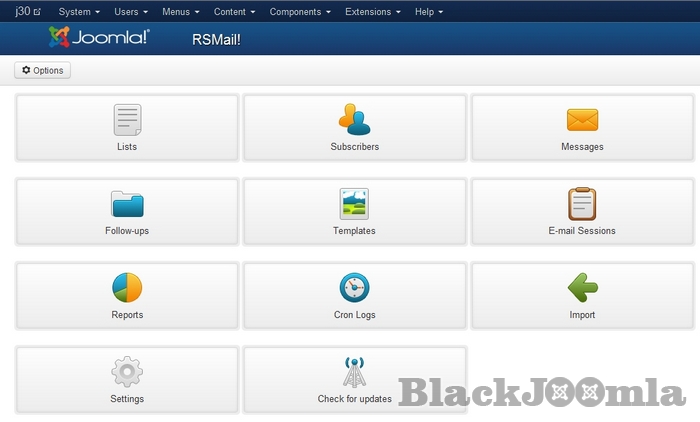Expand the Users dropdown menu
This screenshot has height=422, width=700.
(131, 12)
